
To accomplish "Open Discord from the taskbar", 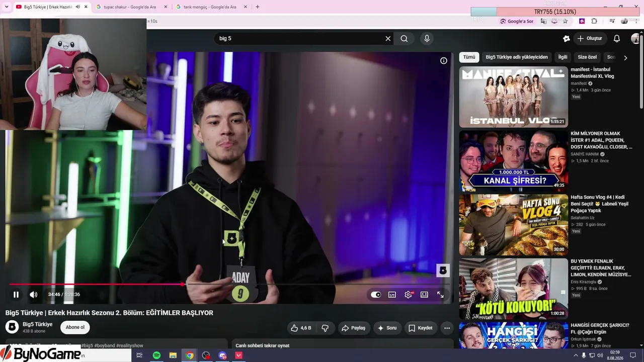I will [222, 355].
